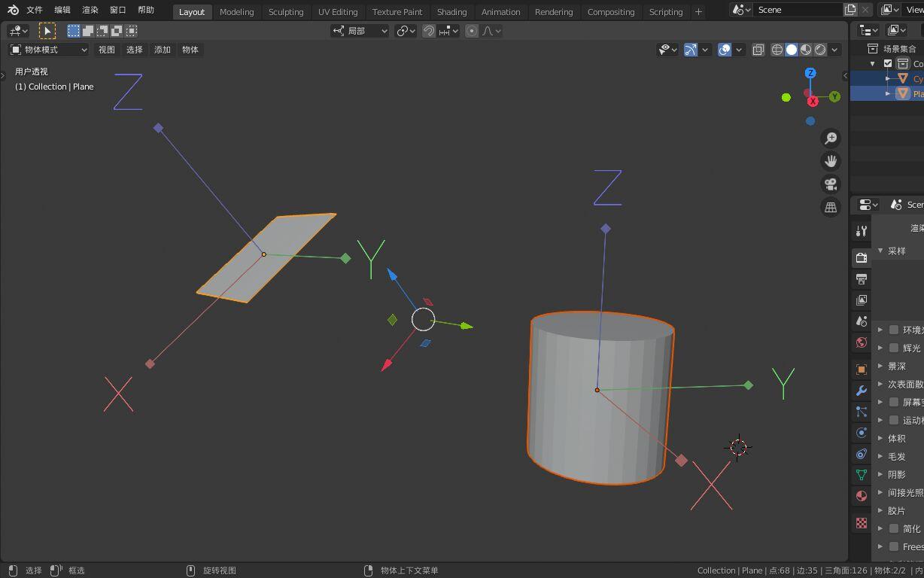Open the 局部 transform orientation dropdown

[x=360, y=31]
